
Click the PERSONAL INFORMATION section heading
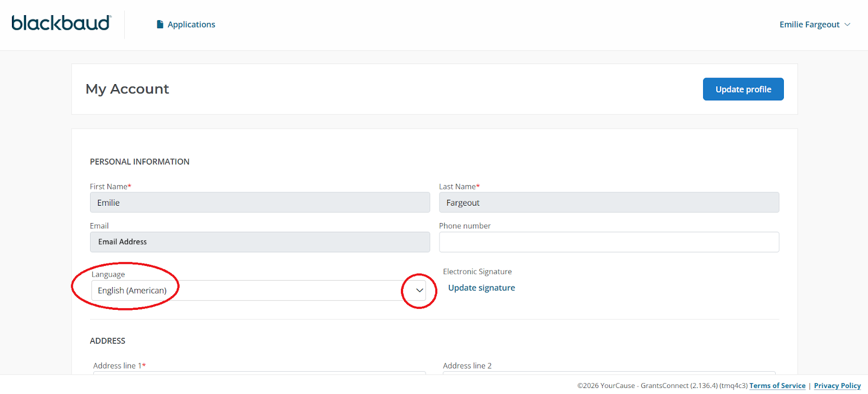(139, 162)
